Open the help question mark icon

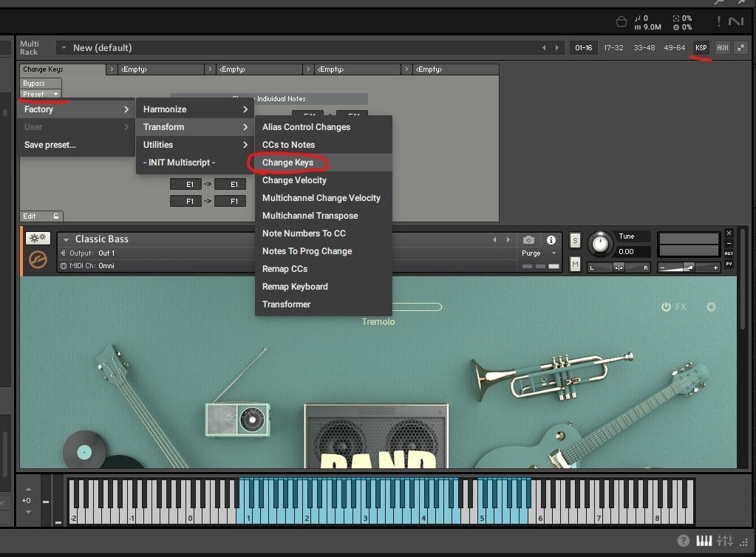tap(683, 541)
